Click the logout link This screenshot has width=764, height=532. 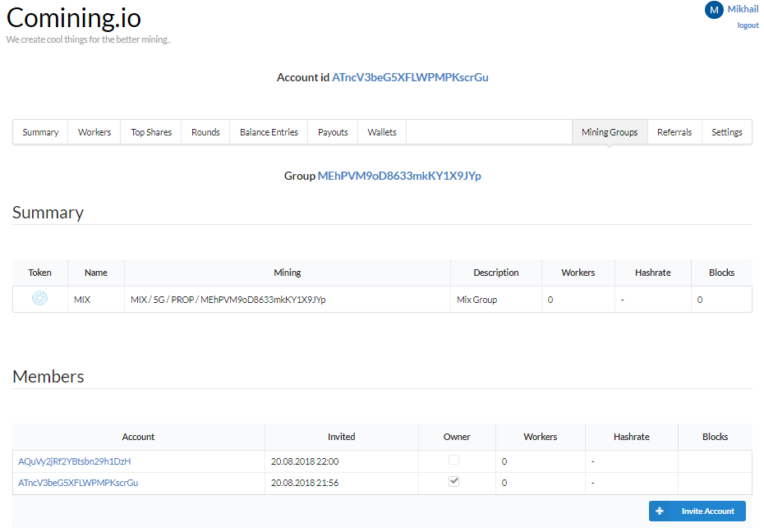[x=748, y=25]
